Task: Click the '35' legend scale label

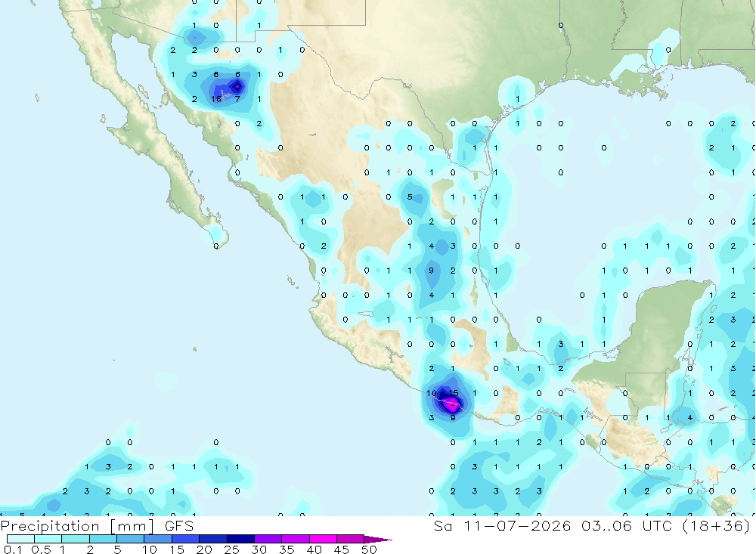Action: pos(287,549)
